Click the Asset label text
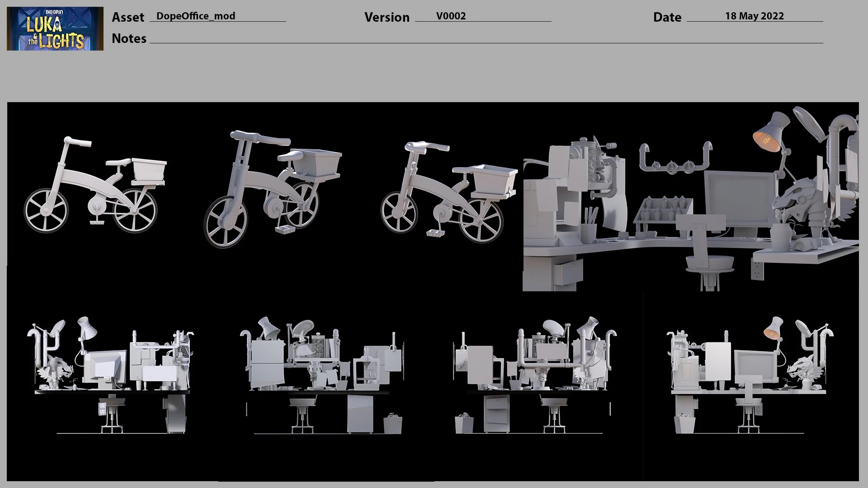The image size is (868, 488). click(128, 17)
